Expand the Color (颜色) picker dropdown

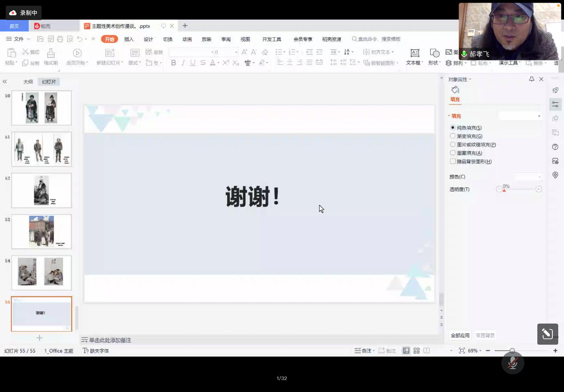click(x=528, y=177)
